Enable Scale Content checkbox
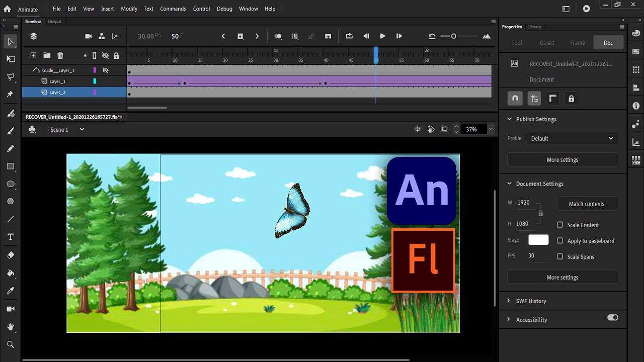Screen dimensions: 644x362 point(560,225)
